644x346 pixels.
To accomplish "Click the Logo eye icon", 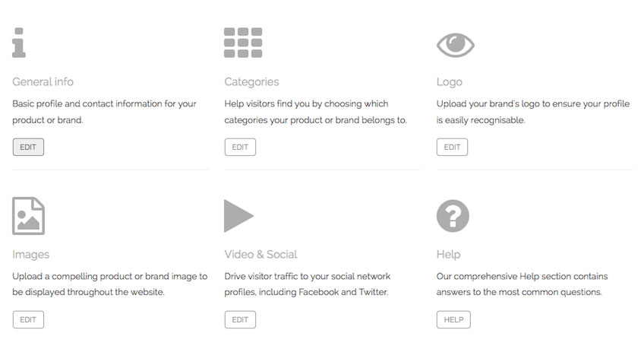I will [x=456, y=45].
